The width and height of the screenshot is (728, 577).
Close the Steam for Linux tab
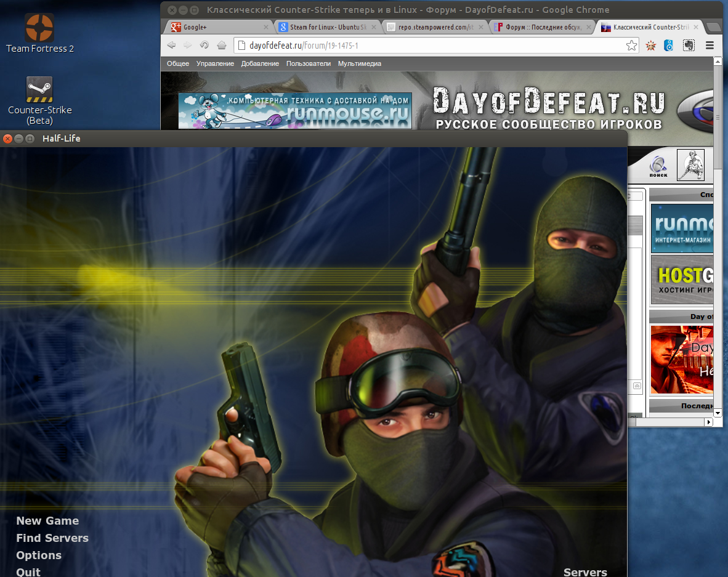374,27
